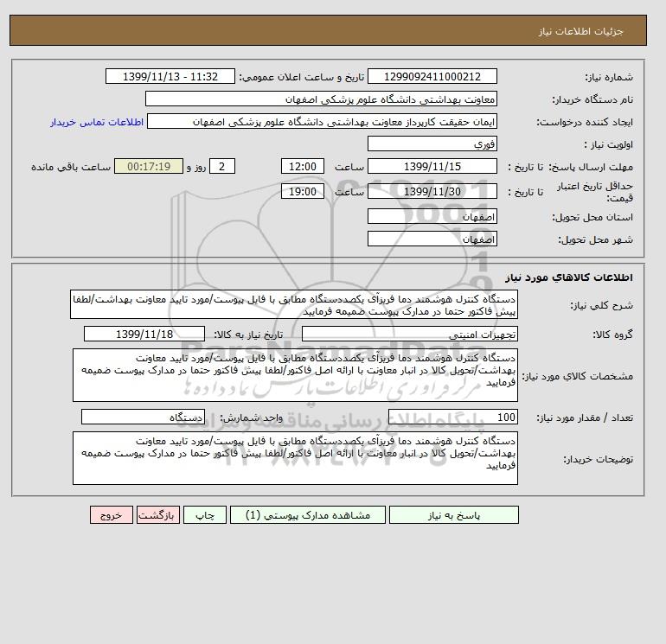Click the response deadline date 1399/11/15
Screen dimensions: 666x644
(x=432, y=167)
